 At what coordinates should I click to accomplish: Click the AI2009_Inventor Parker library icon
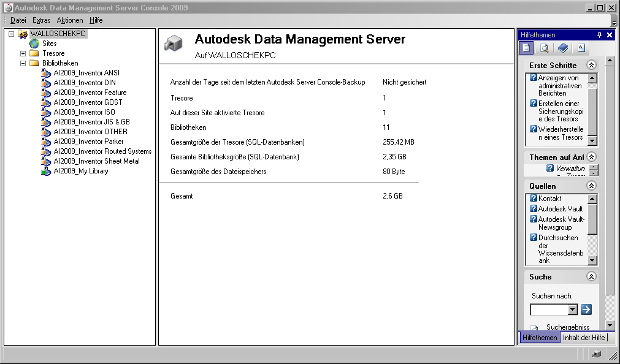pyautogui.click(x=46, y=142)
